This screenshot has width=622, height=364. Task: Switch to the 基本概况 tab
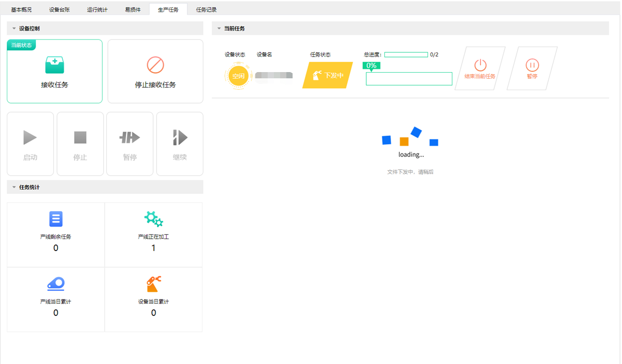(21, 9)
